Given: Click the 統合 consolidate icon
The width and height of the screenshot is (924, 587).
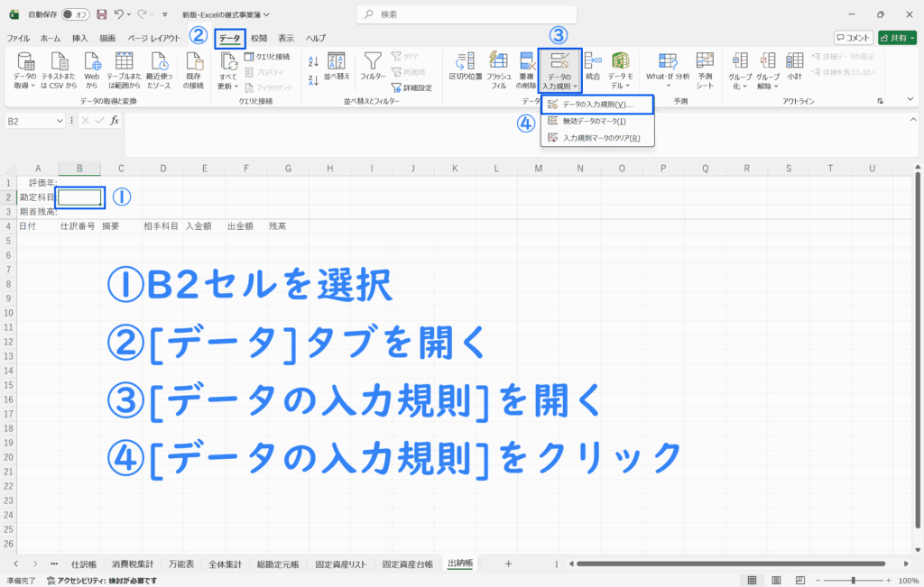Looking at the screenshot, I should pos(593,61).
